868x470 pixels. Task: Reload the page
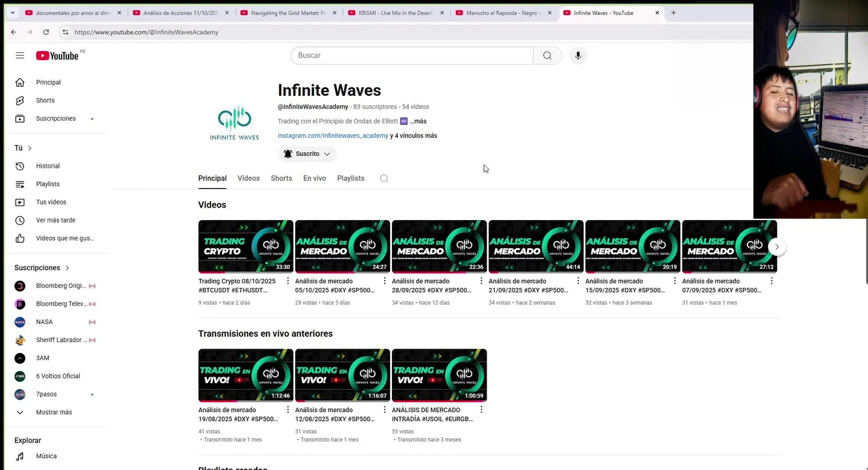46,32
